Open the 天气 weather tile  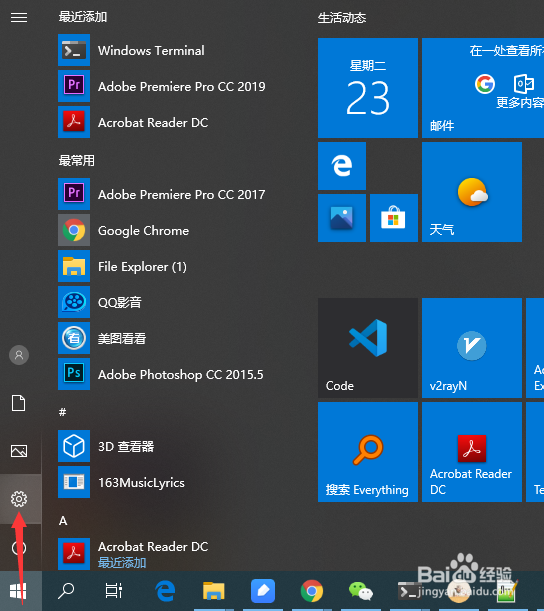pos(472,192)
